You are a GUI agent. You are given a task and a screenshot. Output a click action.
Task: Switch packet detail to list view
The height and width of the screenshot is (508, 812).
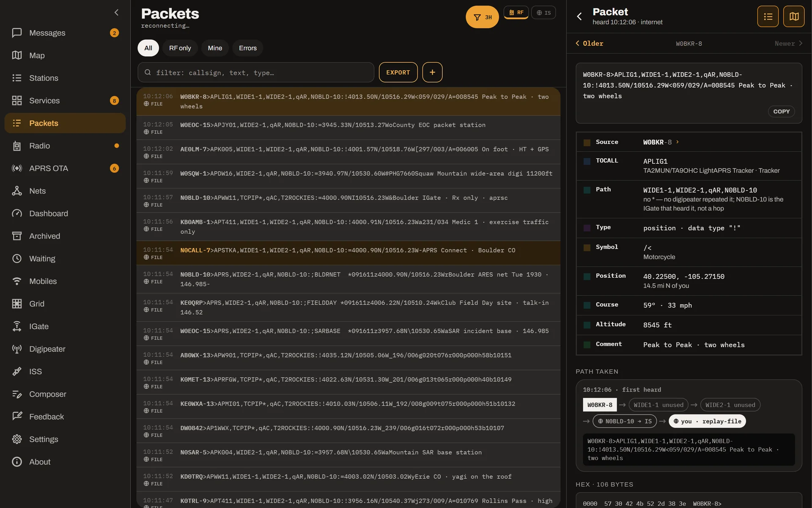pos(768,17)
